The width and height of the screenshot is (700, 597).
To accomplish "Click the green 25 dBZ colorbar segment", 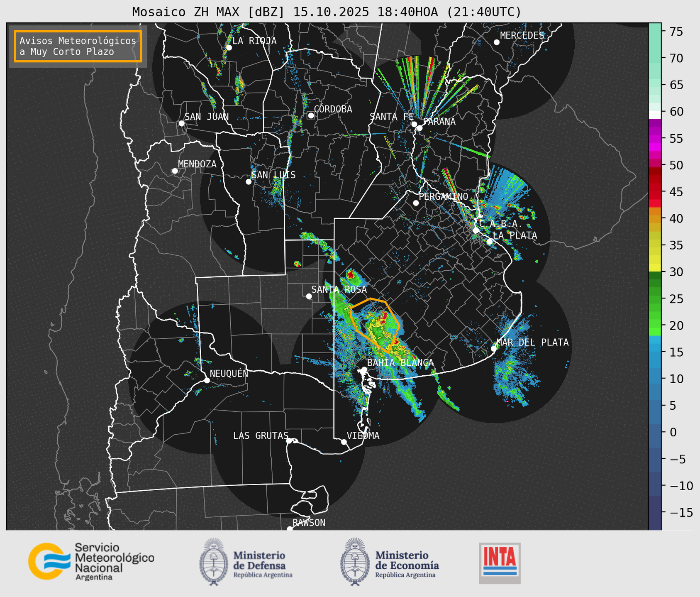I will pyautogui.click(x=654, y=299).
